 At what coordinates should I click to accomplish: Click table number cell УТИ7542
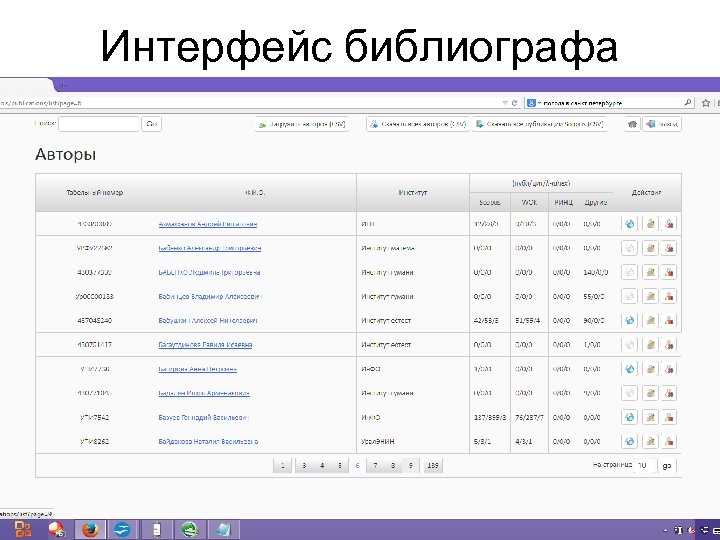[95, 417]
